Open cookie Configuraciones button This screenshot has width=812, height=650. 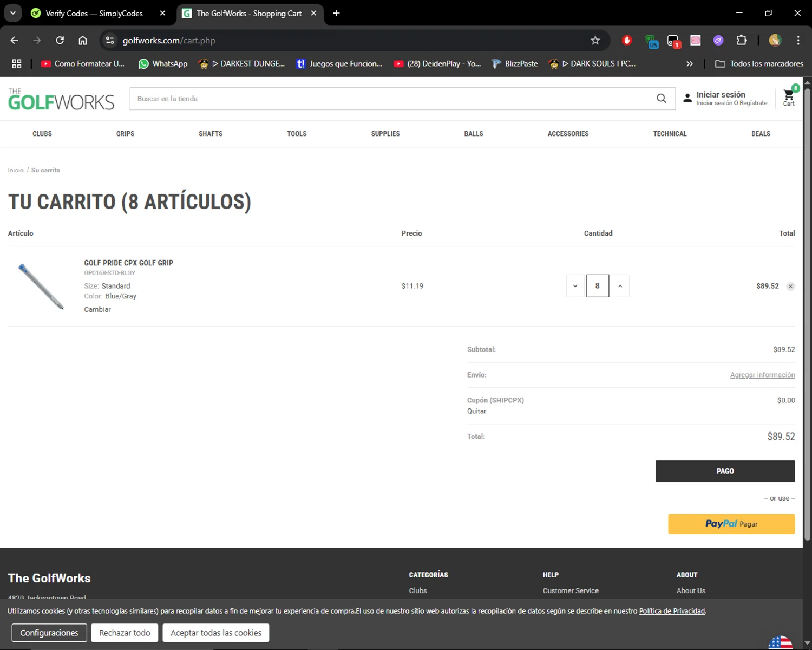tap(49, 633)
